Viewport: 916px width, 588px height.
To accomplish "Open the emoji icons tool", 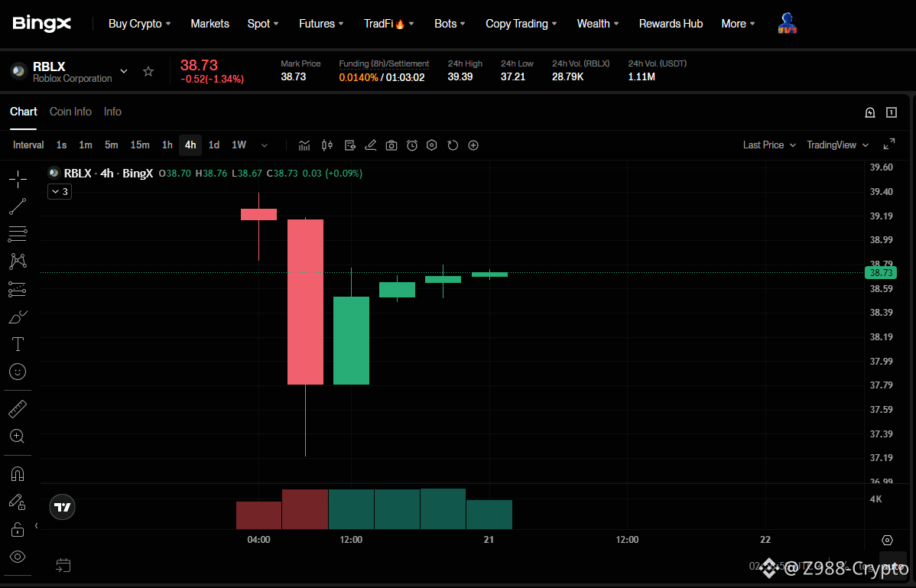I will coord(18,372).
